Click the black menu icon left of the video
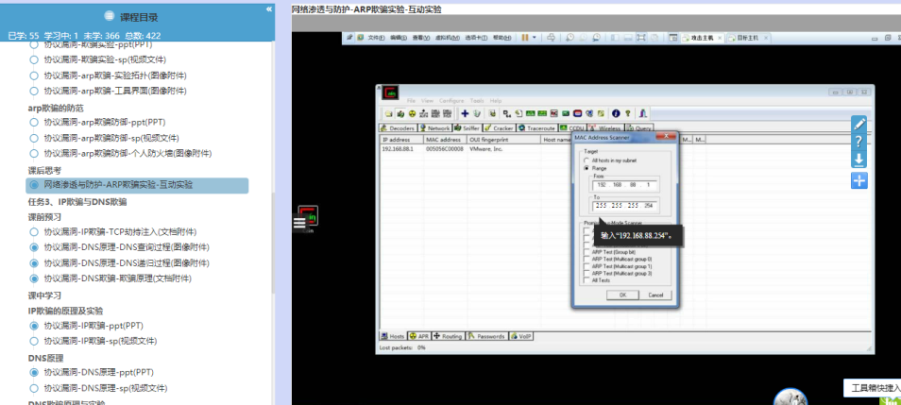The height and width of the screenshot is (405, 901). pos(298,224)
